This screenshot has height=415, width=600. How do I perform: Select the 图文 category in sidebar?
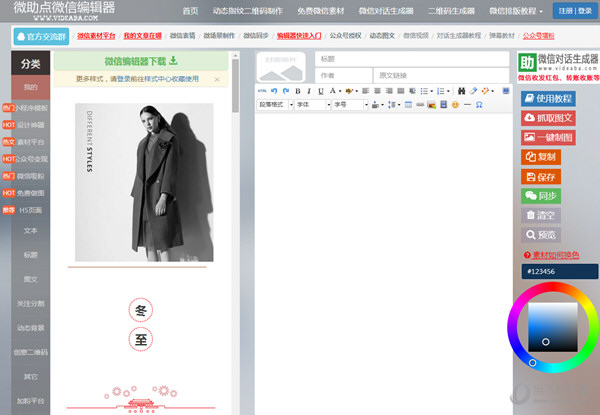pyautogui.click(x=31, y=279)
